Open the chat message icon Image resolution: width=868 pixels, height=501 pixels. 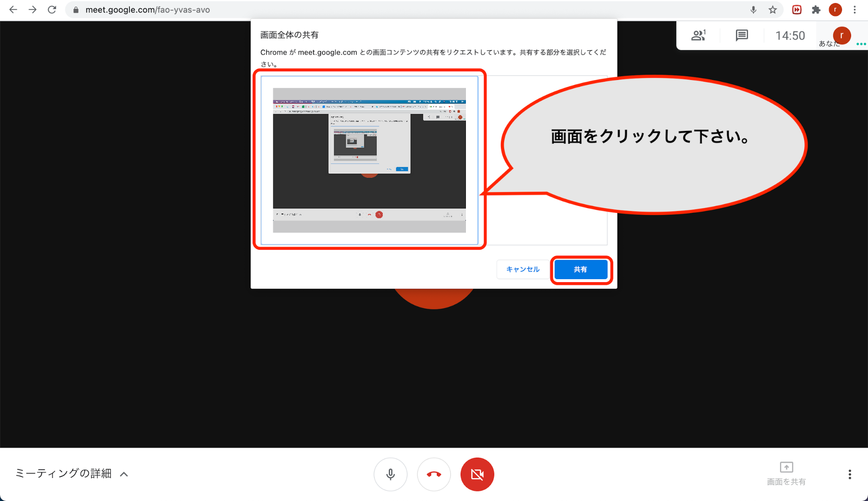point(742,35)
